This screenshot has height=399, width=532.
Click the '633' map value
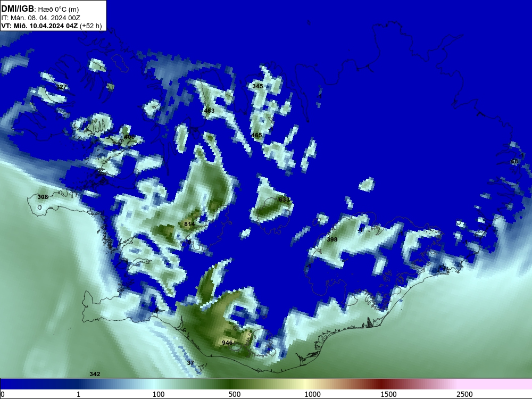pos(284,199)
